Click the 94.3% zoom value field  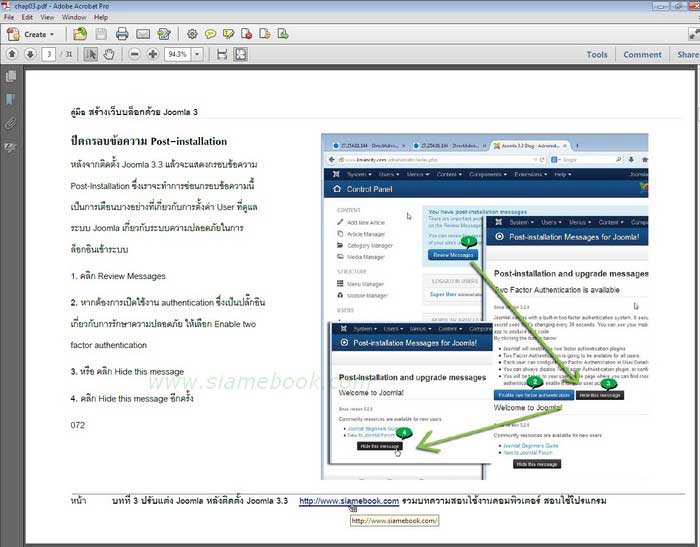(x=178, y=54)
